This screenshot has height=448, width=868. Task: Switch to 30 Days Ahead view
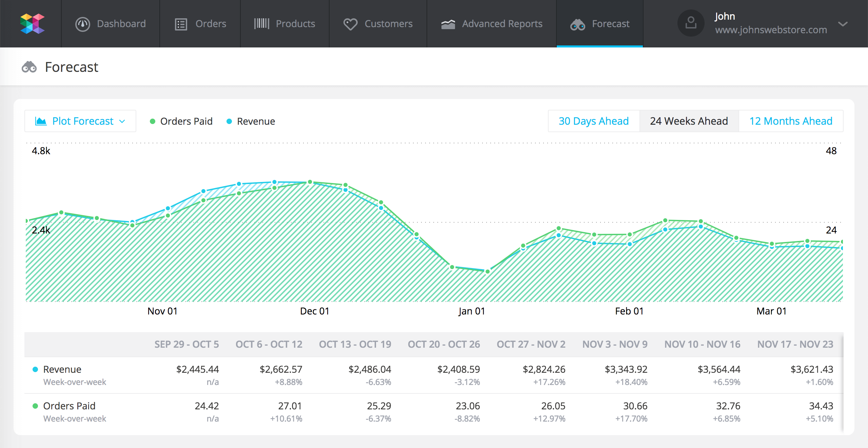point(594,121)
